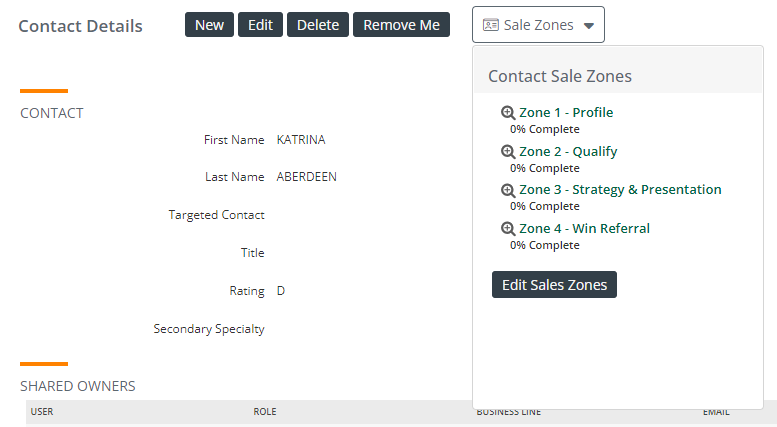The image size is (777, 427).
Task: Select the last name value ABERDEEN
Action: click(x=306, y=177)
